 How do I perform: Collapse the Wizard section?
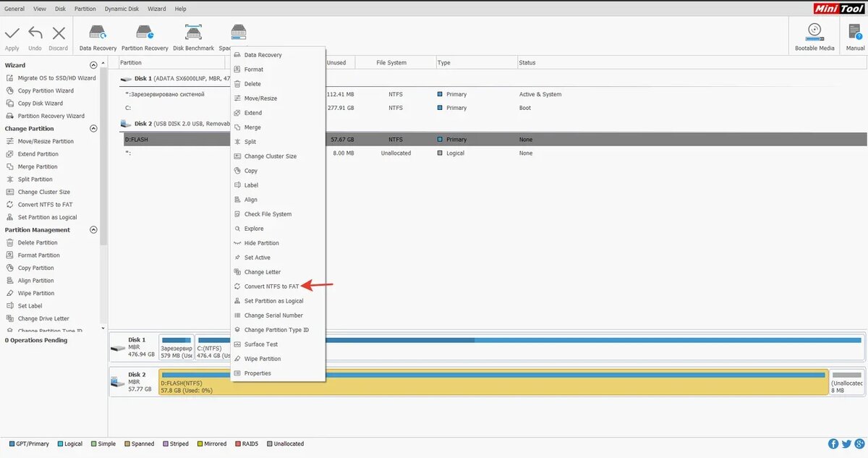pos(93,65)
